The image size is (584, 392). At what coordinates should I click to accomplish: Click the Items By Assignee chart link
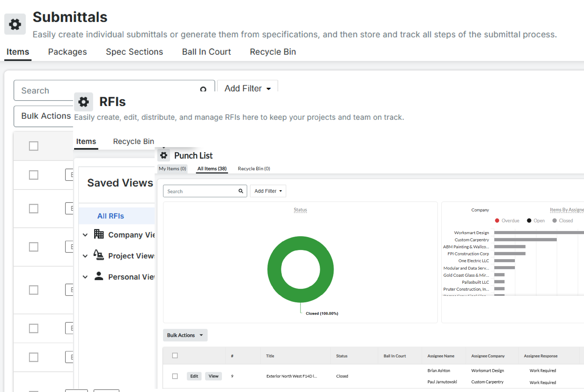click(x=567, y=210)
